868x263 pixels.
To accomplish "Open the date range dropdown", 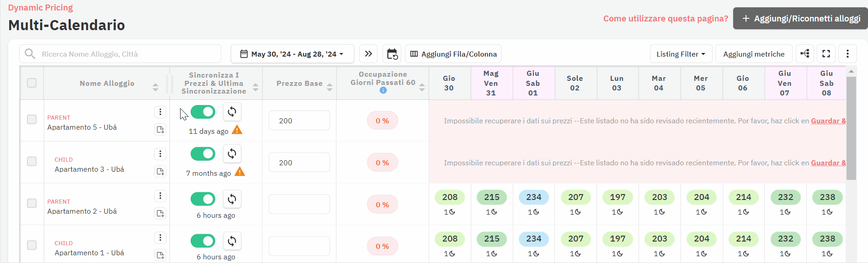I will point(293,54).
